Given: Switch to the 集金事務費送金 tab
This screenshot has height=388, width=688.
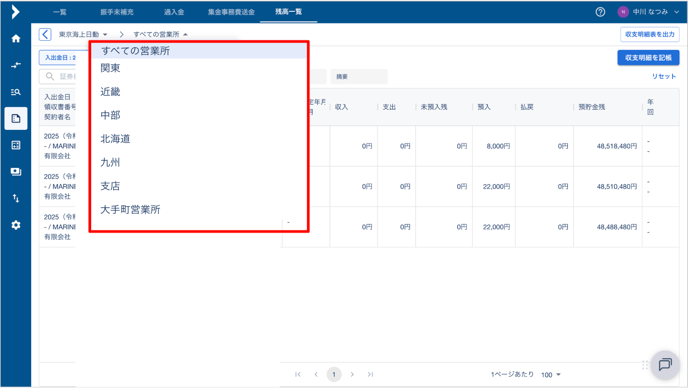Looking at the screenshot, I should click(x=231, y=12).
